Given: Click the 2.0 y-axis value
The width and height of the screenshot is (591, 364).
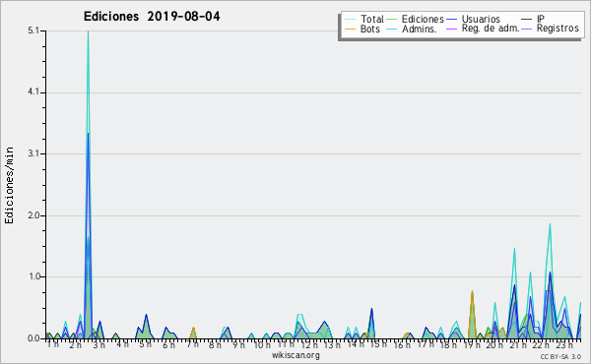Looking at the screenshot, I should (x=33, y=215).
